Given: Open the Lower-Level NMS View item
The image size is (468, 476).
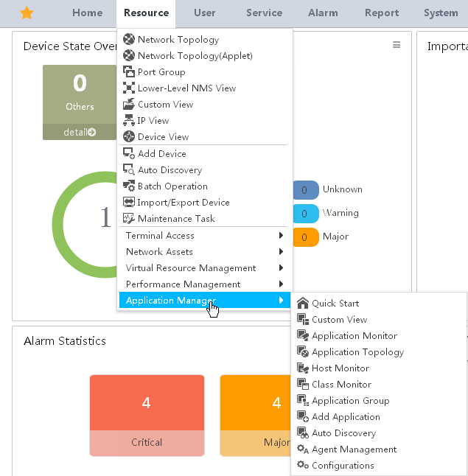Looking at the screenshot, I should [186, 88].
